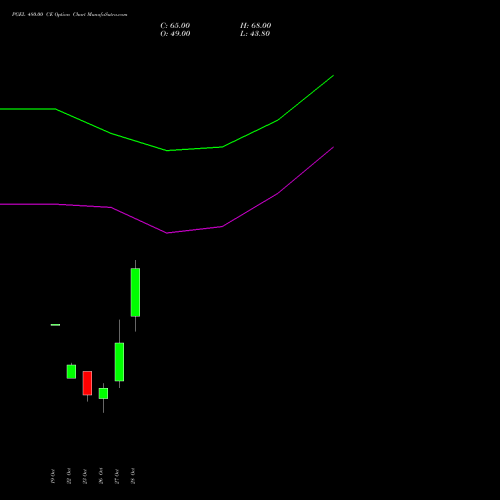Viewport: 500px width, 500px height.
Task: Click the chart title text at top left
Action: (x=69, y=14)
